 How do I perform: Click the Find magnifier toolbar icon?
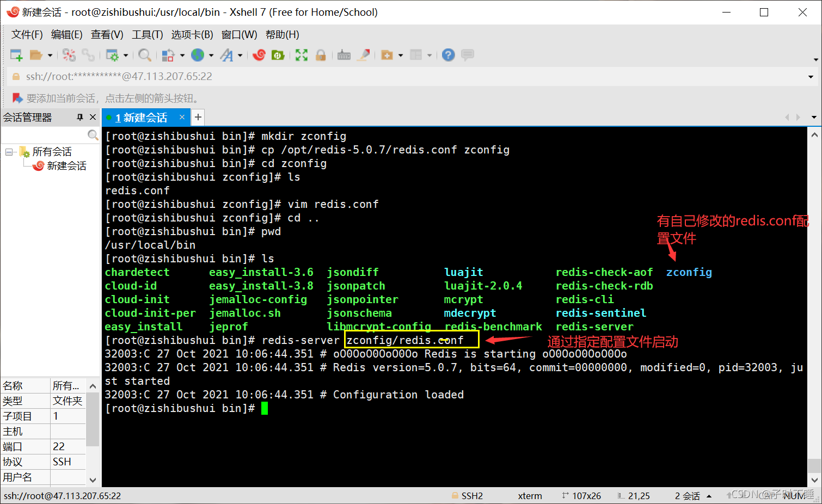click(x=145, y=55)
